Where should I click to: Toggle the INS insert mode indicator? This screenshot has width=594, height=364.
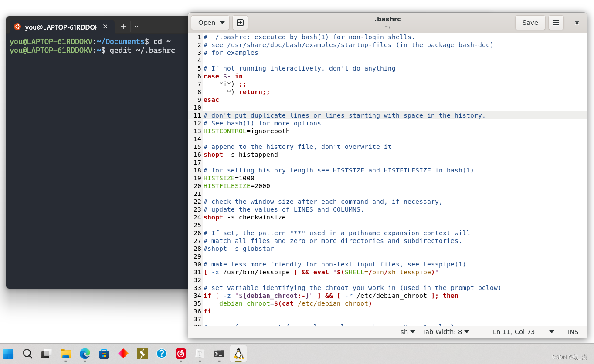click(573, 332)
